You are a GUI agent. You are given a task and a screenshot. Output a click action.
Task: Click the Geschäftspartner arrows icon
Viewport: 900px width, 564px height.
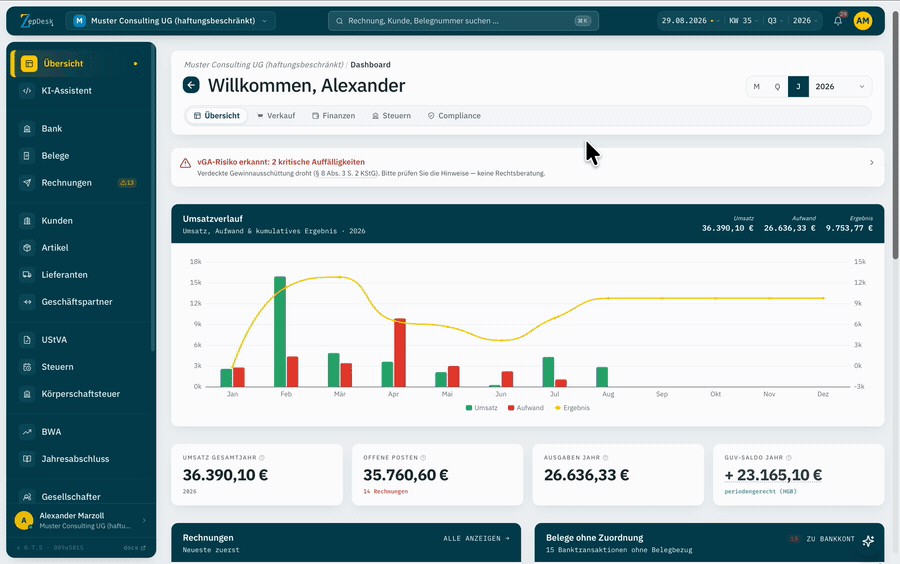pyautogui.click(x=27, y=301)
